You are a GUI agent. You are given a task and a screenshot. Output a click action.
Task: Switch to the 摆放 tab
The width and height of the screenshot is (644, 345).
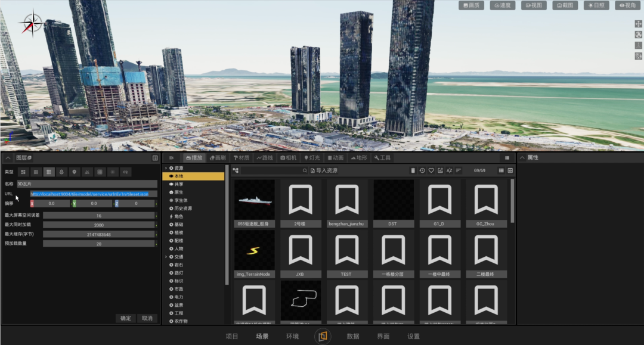click(194, 158)
